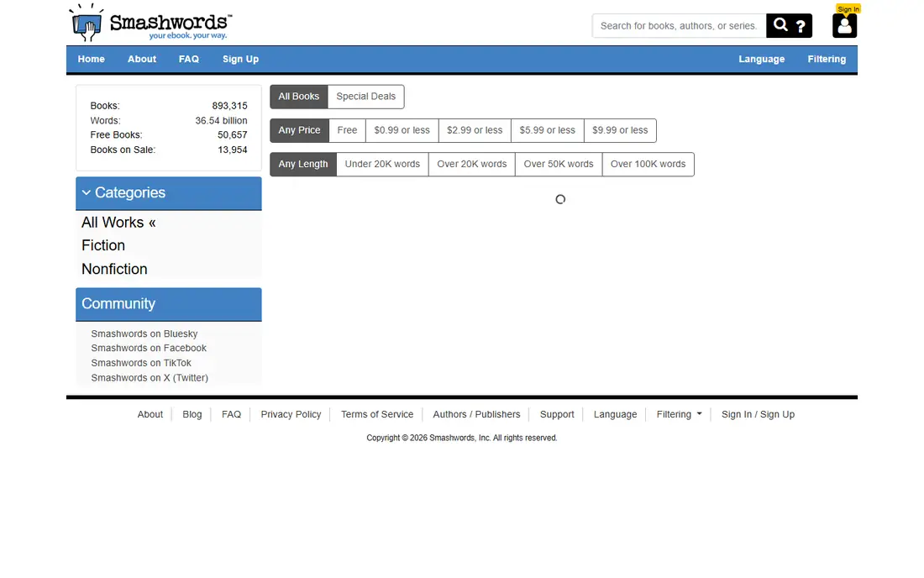Click the magnifying glass search icon
This screenshot has height=578, width=924.
coord(781,25)
